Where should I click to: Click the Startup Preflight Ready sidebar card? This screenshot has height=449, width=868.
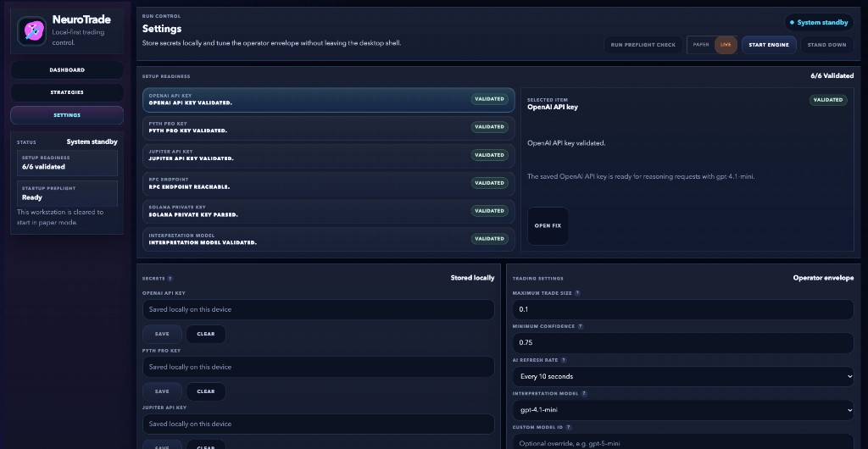(x=67, y=193)
